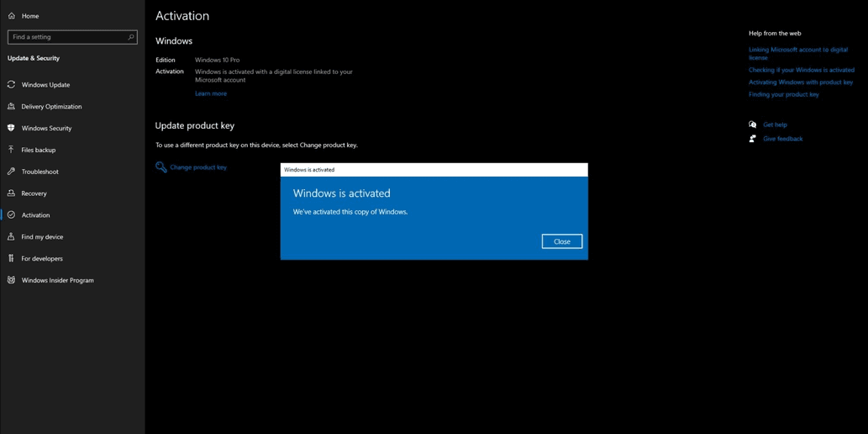Close the Windows is activated dialog

coord(562,241)
